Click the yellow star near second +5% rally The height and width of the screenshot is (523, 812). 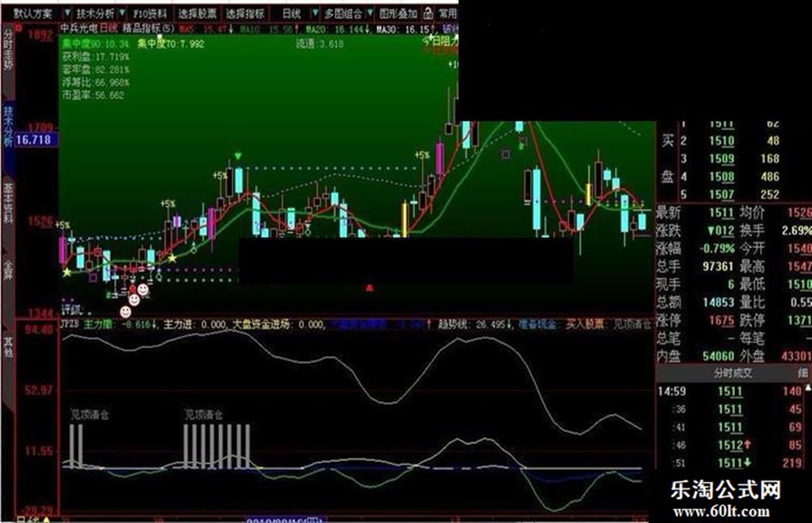172,258
